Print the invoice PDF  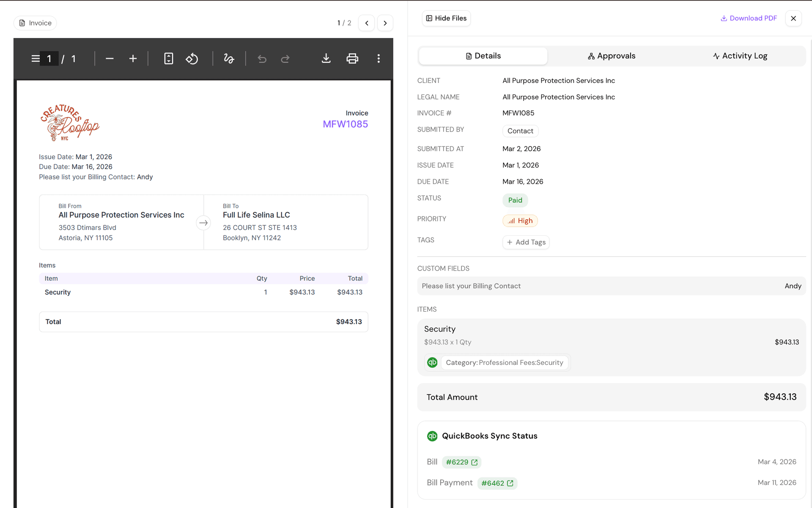(352, 58)
